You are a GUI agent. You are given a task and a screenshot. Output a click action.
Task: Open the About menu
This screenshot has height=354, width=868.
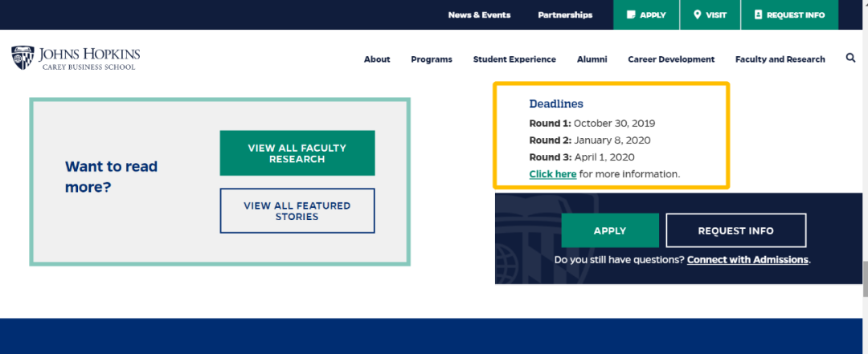(377, 59)
